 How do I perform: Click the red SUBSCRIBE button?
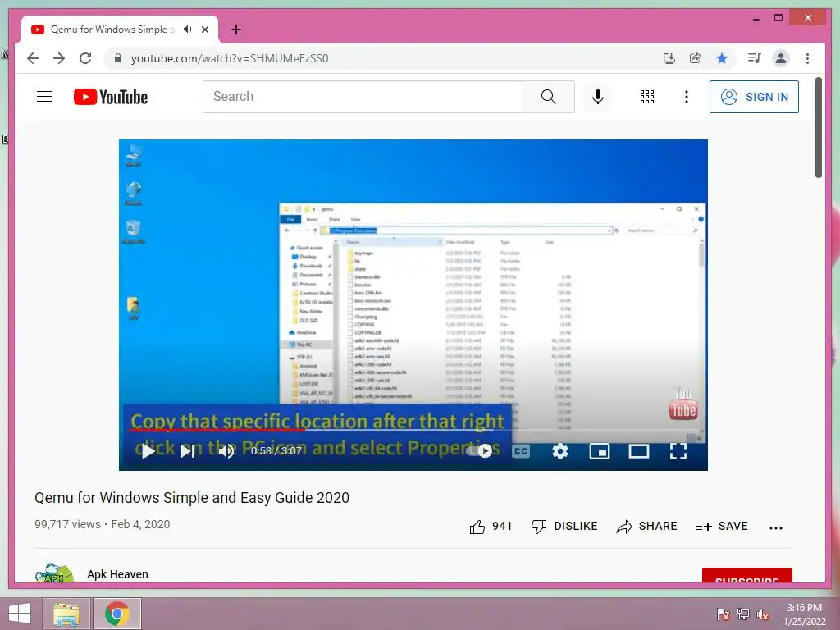pos(746,575)
